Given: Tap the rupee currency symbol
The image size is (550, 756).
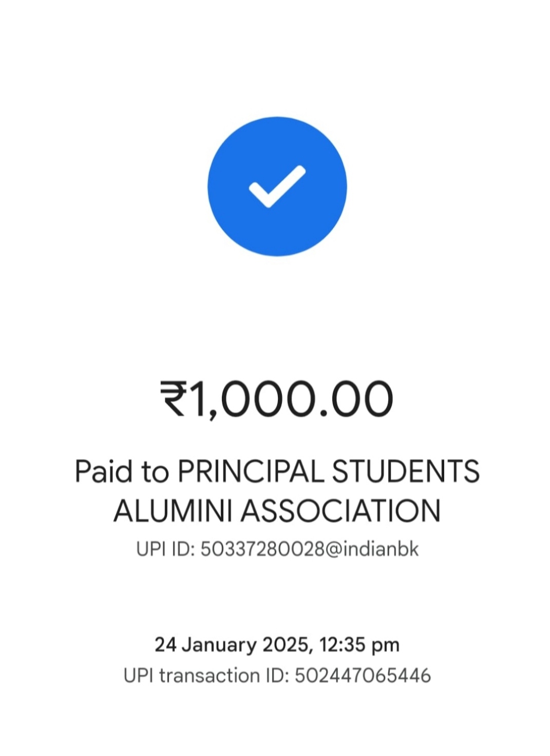Looking at the screenshot, I should point(175,398).
